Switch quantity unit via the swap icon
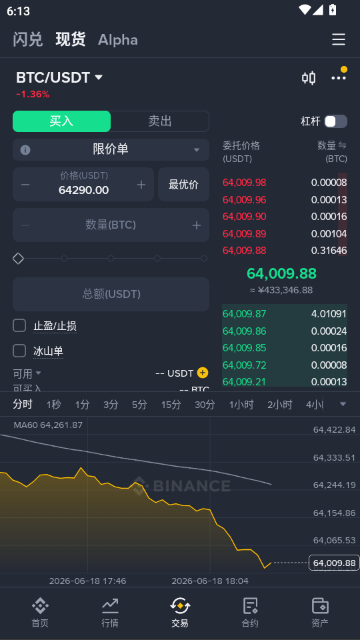The width and height of the screenshot is (360, 640). click(x=343, y=145)
